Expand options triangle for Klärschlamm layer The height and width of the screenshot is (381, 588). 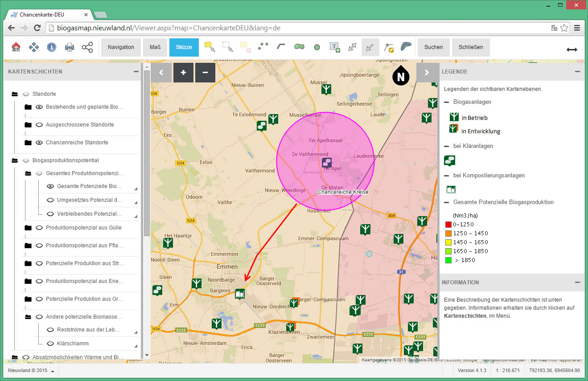[x=136, y=346]
